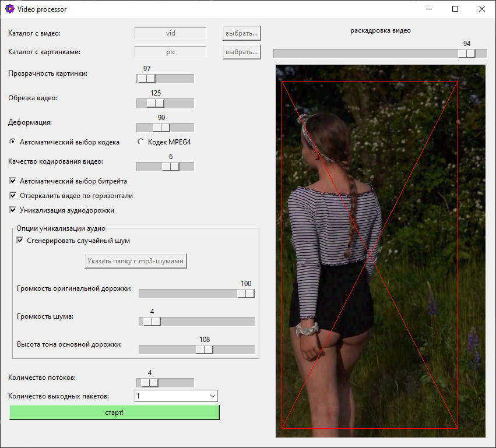
Task: Click "Указать папку с mp3-шумами" button
Action: click(135, 261)
